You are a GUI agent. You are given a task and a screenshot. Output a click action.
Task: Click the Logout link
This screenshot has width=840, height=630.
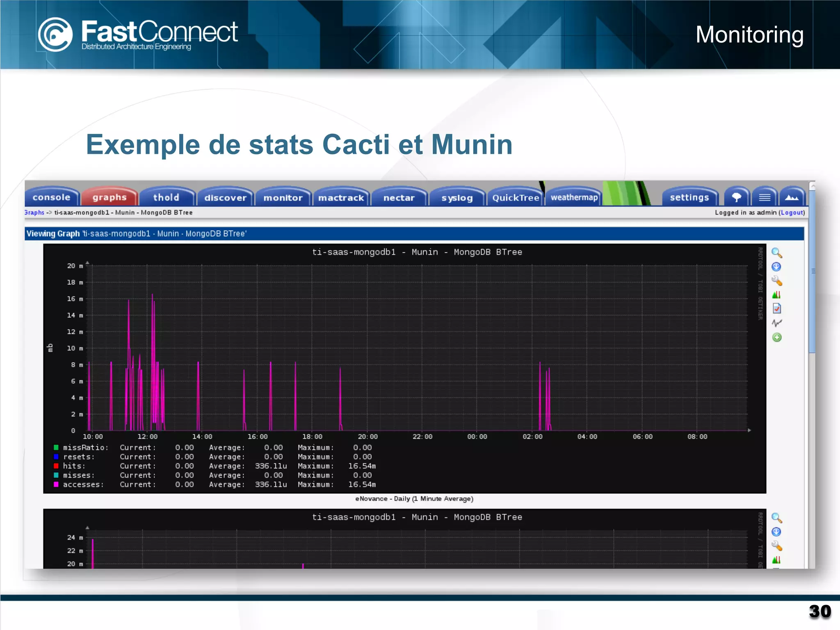pyautogui.click(x=792, y=212)
